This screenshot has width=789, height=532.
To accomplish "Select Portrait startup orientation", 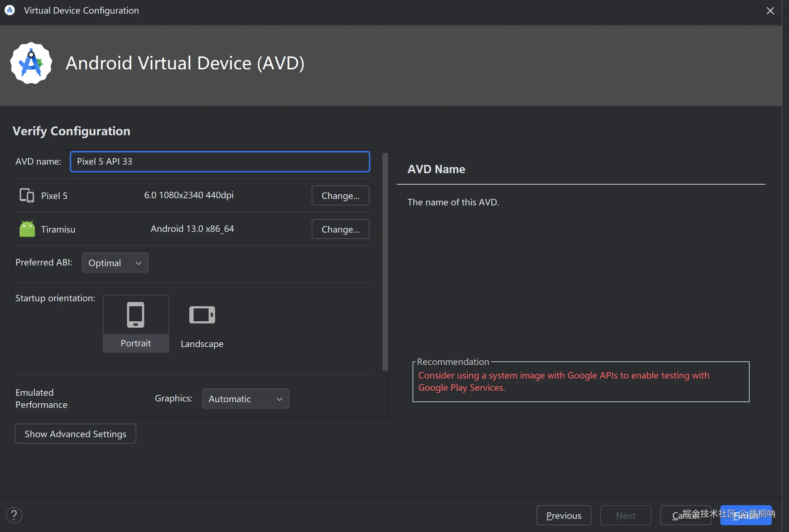I will [136, 324].
